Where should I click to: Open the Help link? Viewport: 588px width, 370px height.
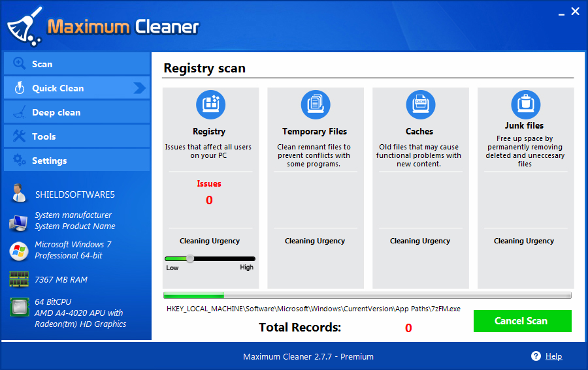[553, 356]
